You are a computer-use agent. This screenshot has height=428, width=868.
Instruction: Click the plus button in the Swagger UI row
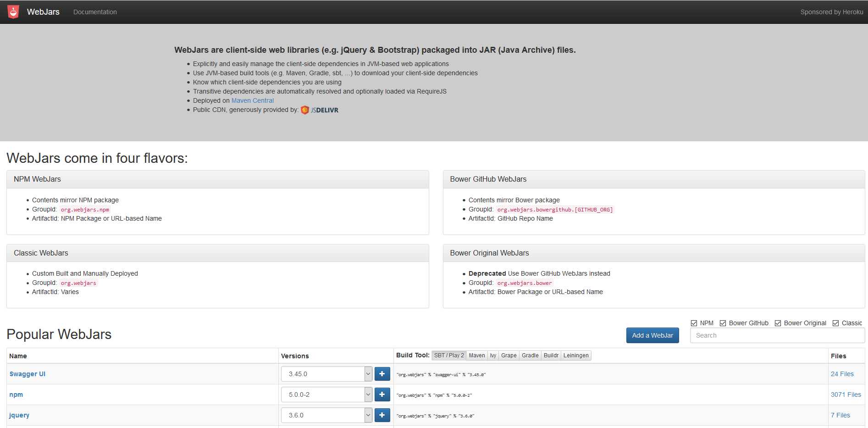[x=382, y=374]
